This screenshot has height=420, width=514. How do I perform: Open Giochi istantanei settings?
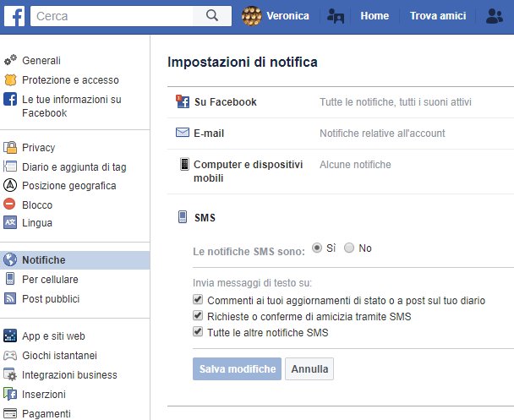pos(59,356)
